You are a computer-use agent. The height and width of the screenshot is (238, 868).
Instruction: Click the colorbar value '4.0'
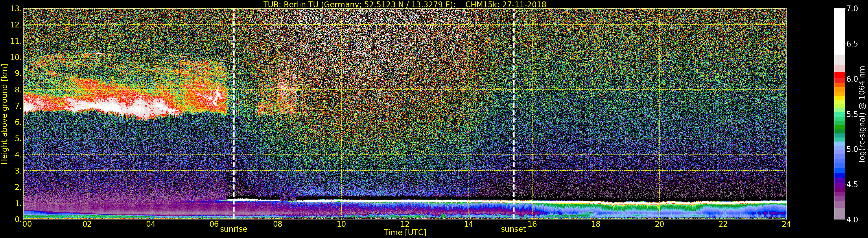pos(852,220)
